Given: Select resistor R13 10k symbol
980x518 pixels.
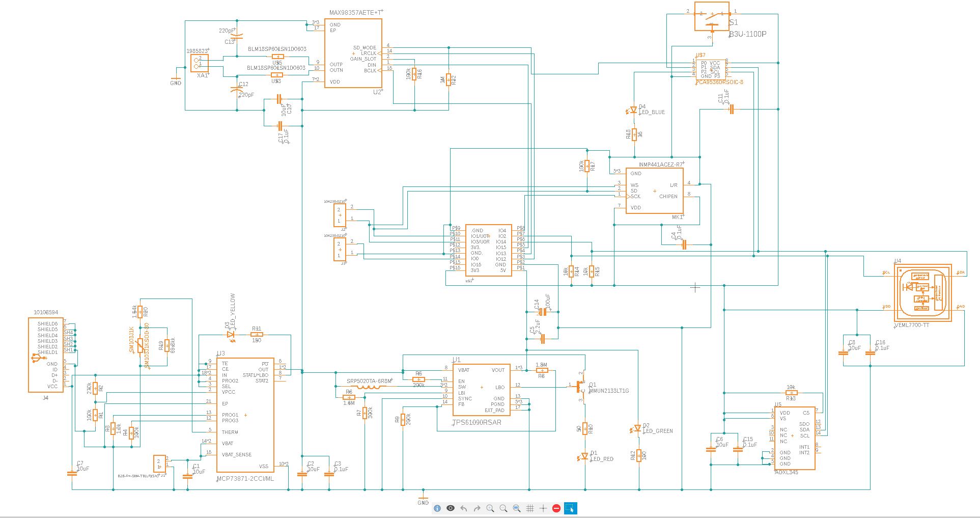Looking at the screenshot, I should (x=791, y=393).
